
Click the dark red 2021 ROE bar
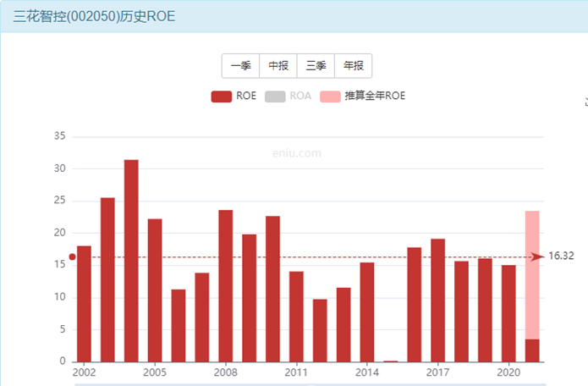coord(532,350)
